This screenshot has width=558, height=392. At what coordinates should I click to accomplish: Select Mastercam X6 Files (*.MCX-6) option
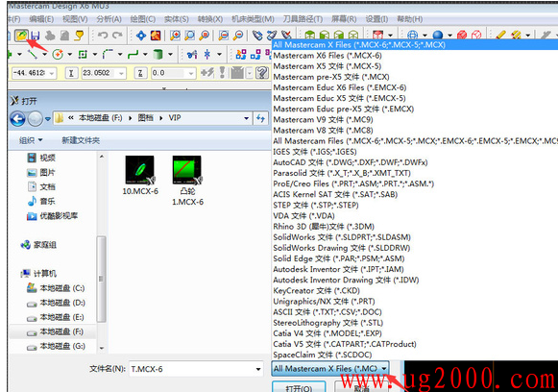(415, 56)
